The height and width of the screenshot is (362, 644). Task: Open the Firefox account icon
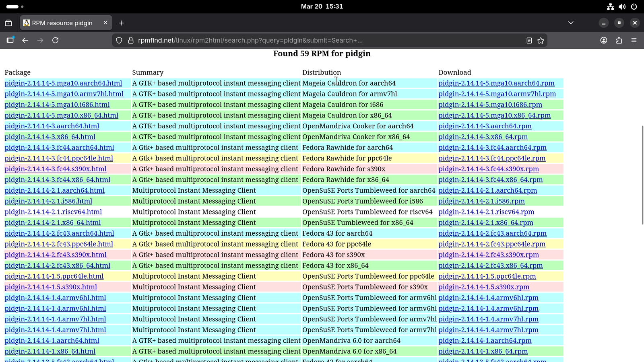[604, 40]
